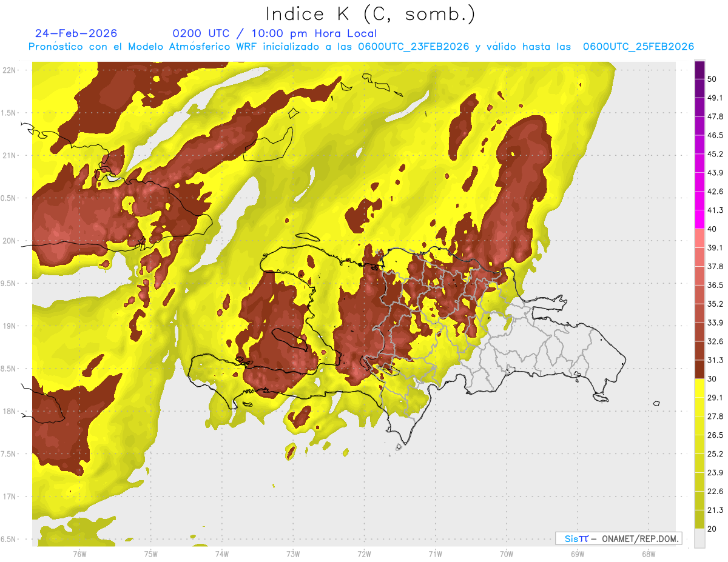728x562 pixels.
Task: Click the colorbar value "23.9"
Action: pos(715,473)
